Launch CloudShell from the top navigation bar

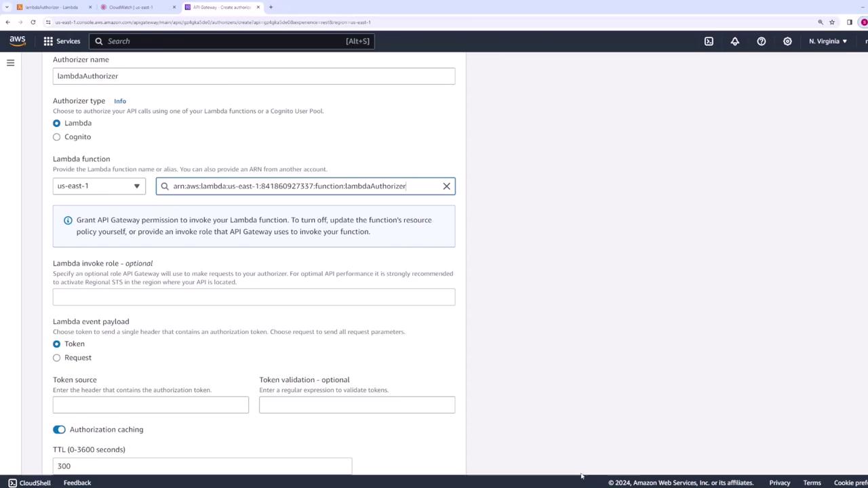click(709, 41)
